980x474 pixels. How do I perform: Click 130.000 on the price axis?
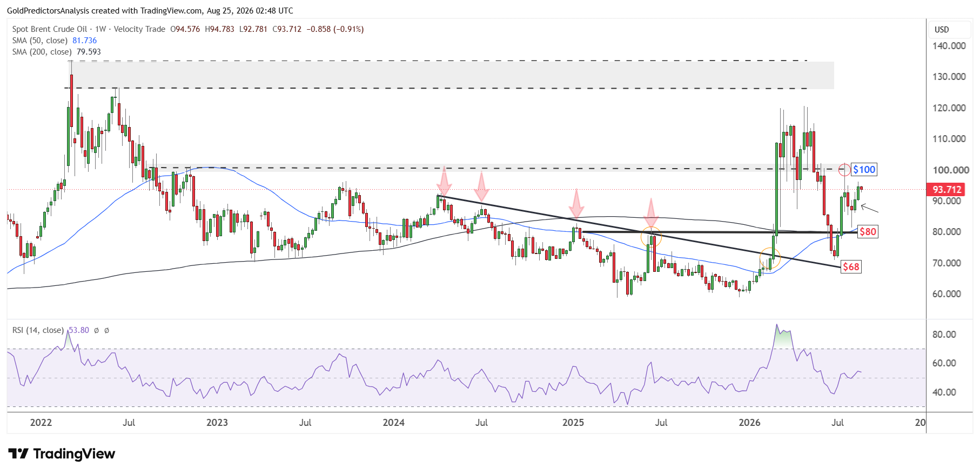[949, 77]
